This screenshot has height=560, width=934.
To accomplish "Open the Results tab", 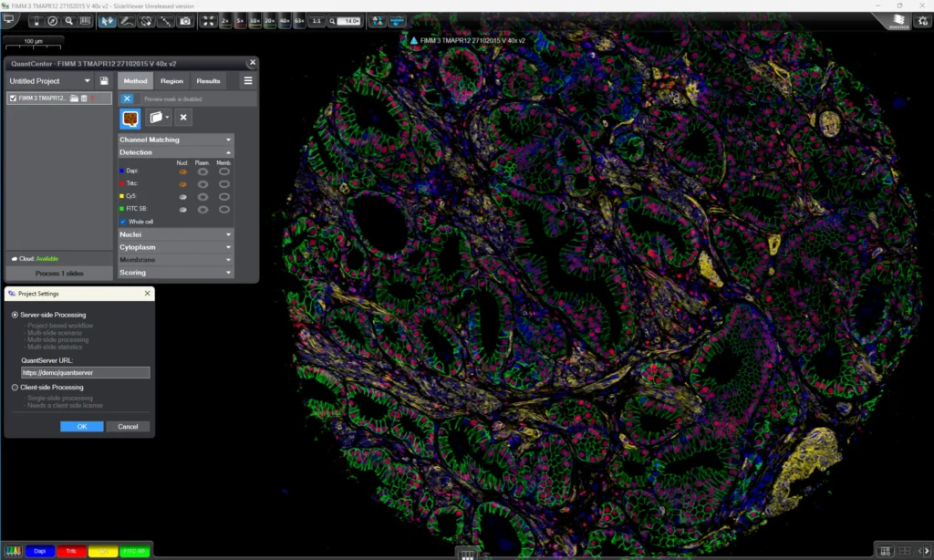I will [208, 81].
